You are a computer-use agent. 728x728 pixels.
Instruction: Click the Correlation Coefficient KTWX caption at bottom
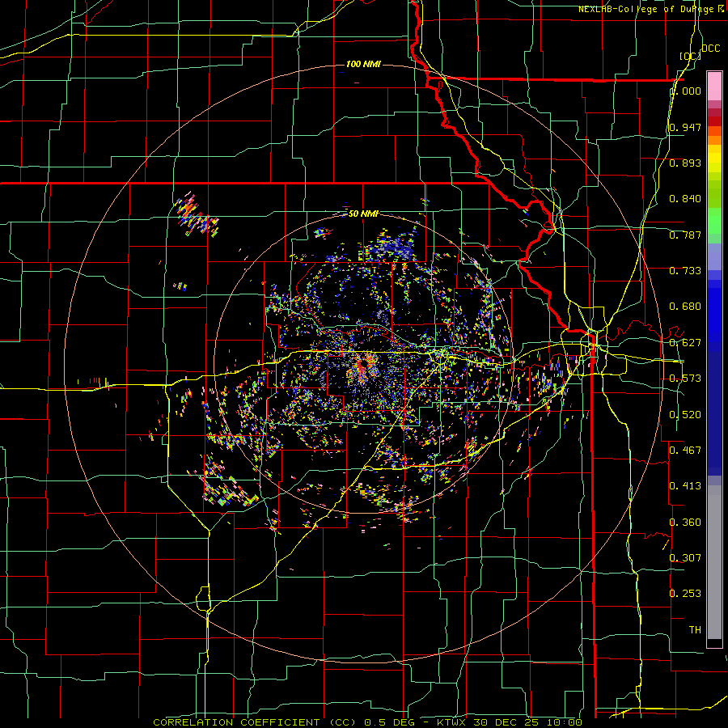click(367, 722)
